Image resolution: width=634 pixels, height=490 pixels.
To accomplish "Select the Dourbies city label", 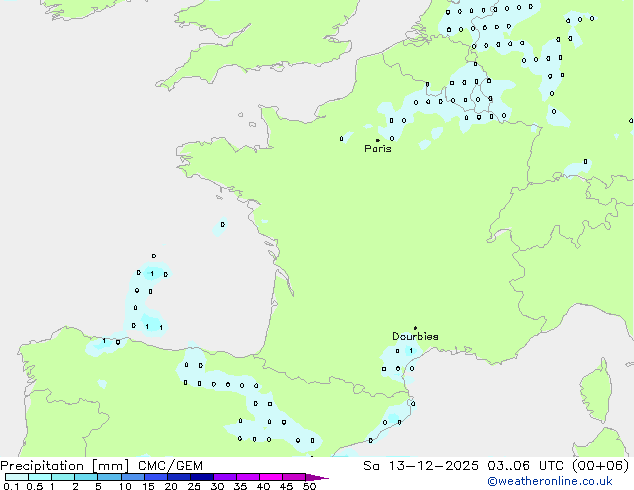I will point(415,337).
